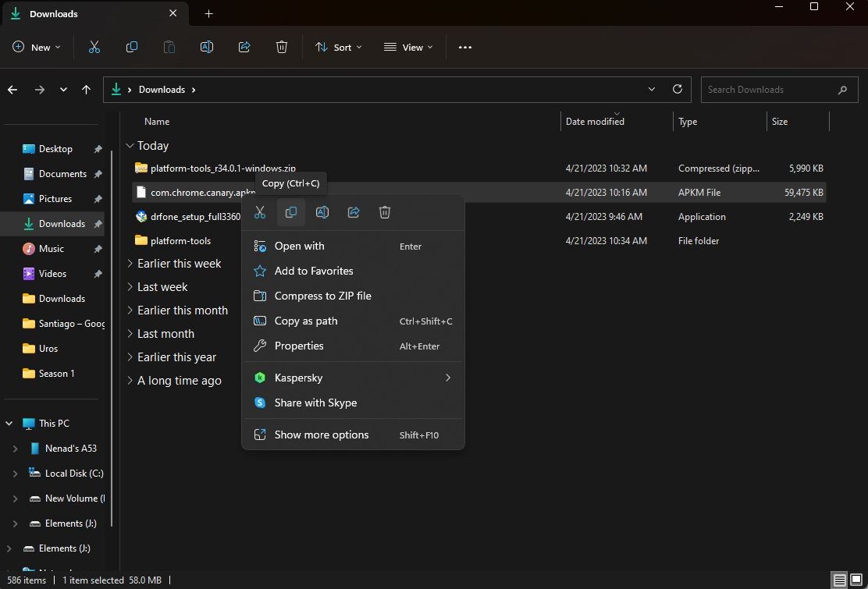The height and width of the screenshot is (589, 868).
Task: Open Properties from the context menu
Action: (x=299, y=346)
